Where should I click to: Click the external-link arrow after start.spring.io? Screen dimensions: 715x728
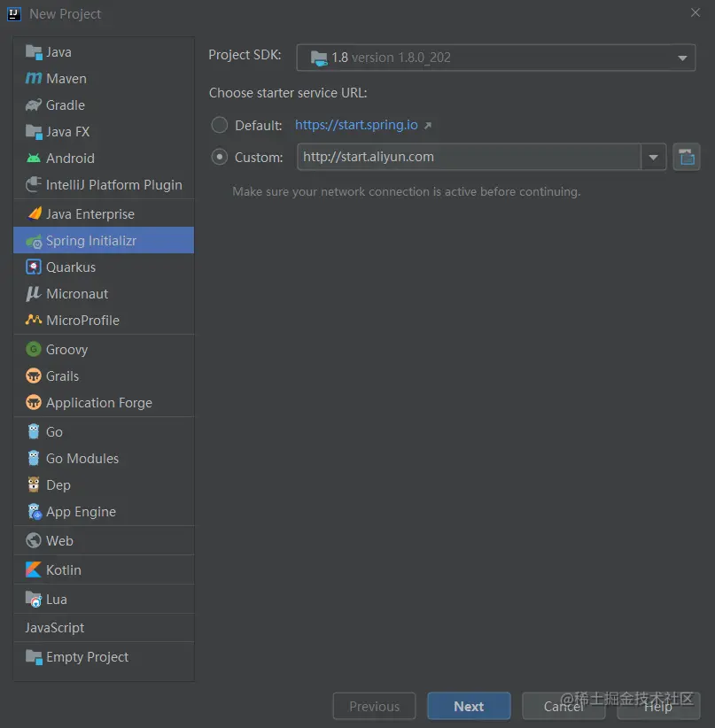pos(428,126)
